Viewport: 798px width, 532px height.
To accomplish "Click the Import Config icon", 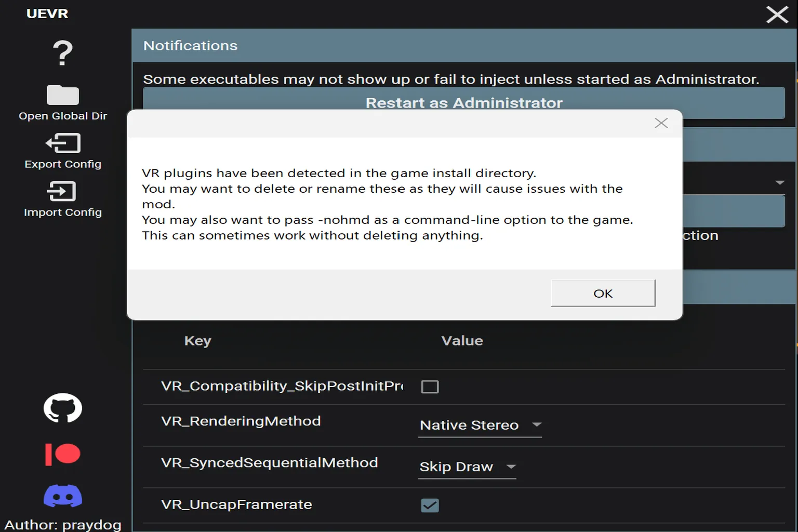I will [62, 191].
